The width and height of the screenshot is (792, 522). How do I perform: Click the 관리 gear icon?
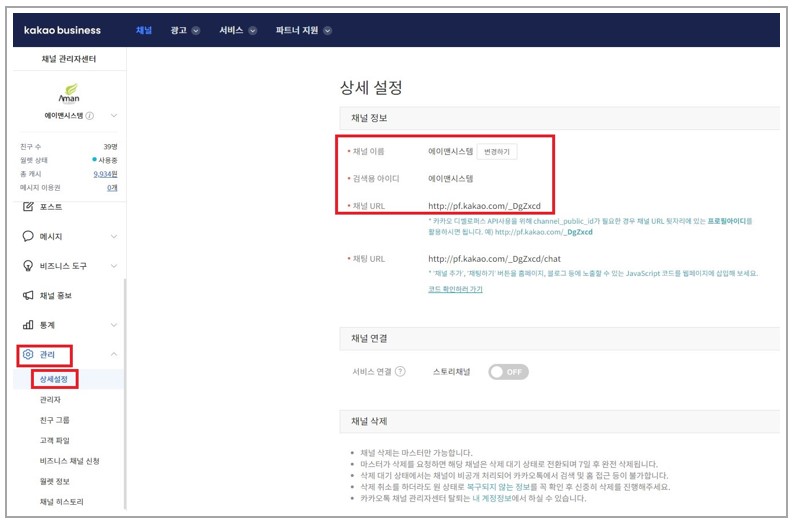(28, 354)
